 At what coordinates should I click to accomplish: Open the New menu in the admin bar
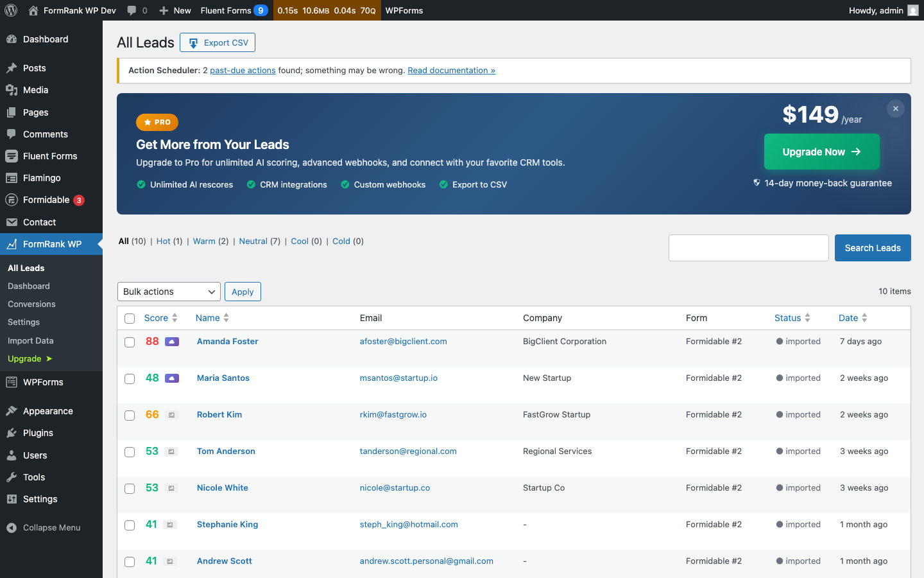175,10
